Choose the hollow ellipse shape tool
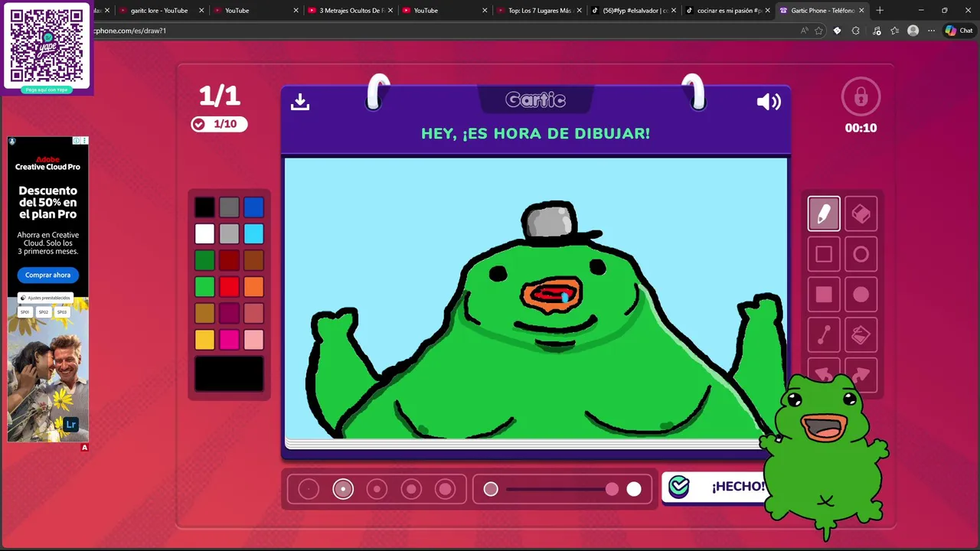Screen dimensions: 980x551 click(x=861, y=254)
